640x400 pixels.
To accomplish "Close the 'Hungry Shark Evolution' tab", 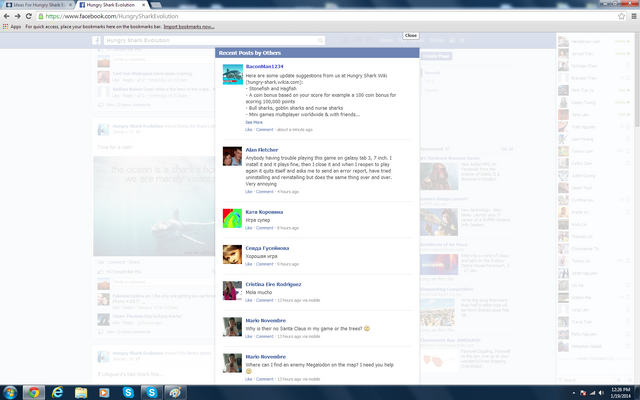I will (144, 5).
